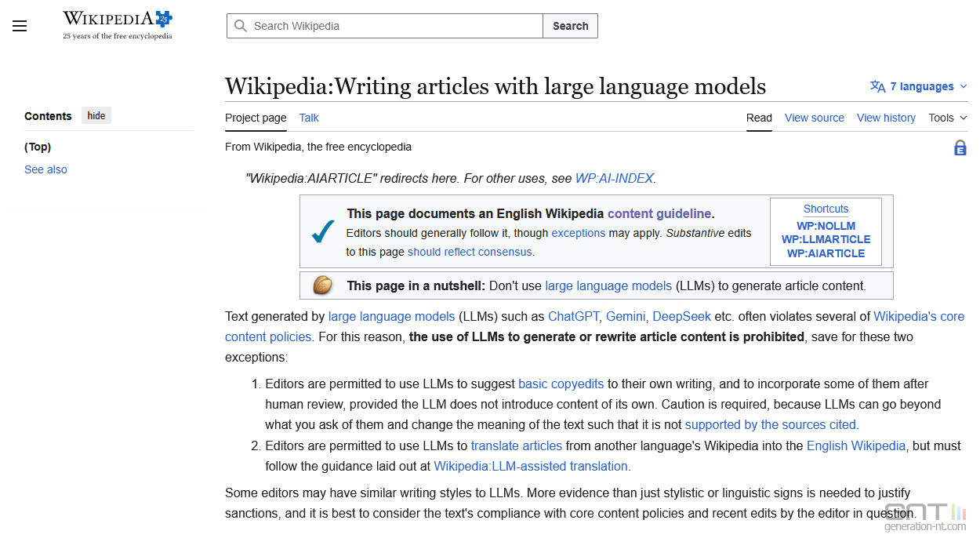980x549 pixels.
Task: Open the hamburger main menu
Action: [20, 26]
